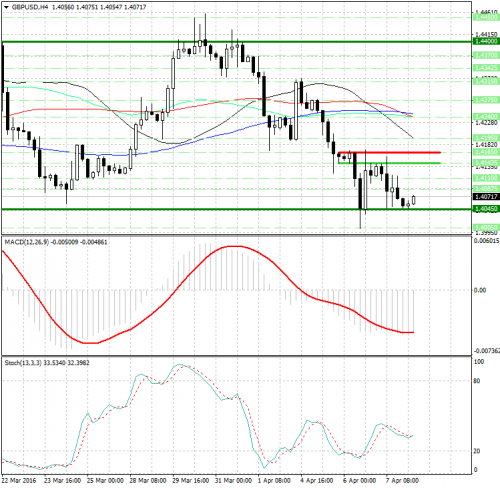The height and width of the screenshot is (488, 500).
Task: Select the 1.40875 level label
Action: 486,188
